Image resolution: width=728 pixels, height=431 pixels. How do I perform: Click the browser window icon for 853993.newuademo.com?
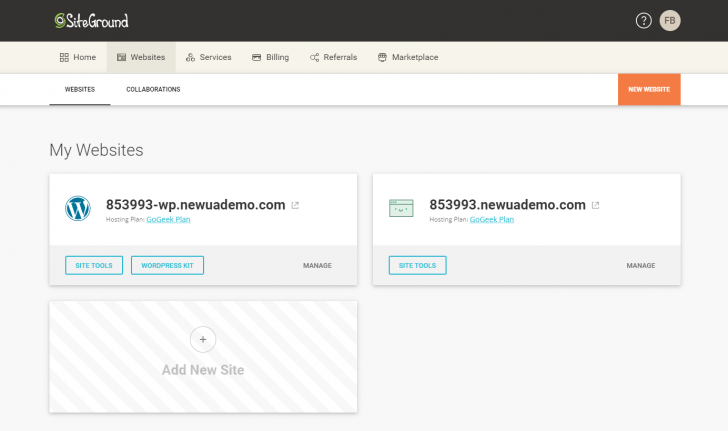click(401, 208)
